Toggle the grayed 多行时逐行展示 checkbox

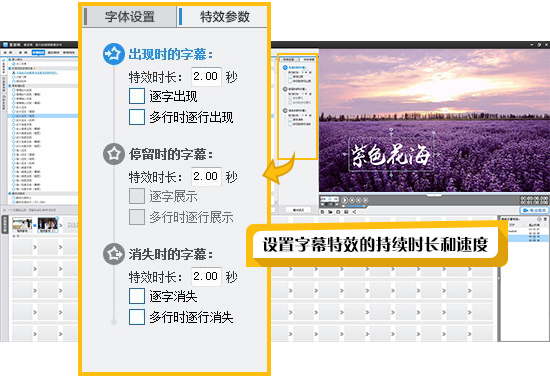(137, 217)
